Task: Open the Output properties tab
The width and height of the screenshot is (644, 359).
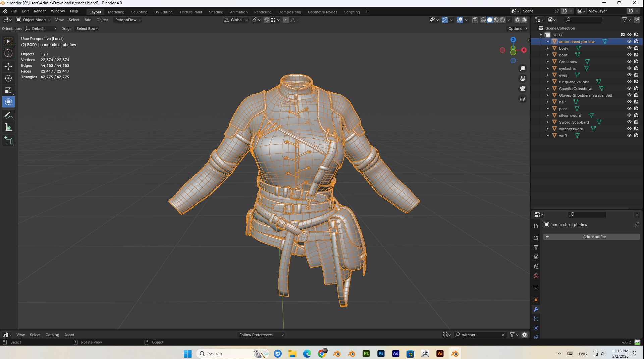Action: click(x=536, y=248)
